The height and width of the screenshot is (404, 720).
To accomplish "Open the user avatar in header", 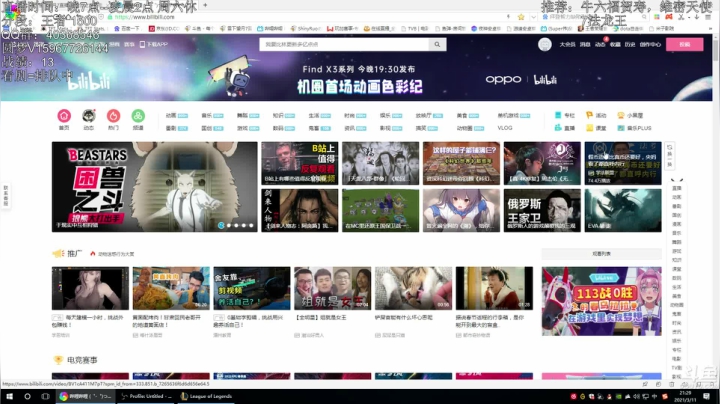I will pos(545,45).
